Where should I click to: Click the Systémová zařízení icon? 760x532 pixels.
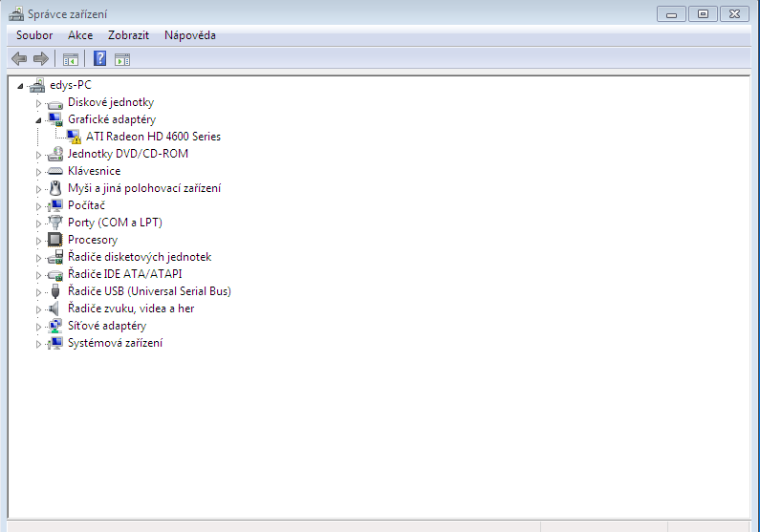54,343
